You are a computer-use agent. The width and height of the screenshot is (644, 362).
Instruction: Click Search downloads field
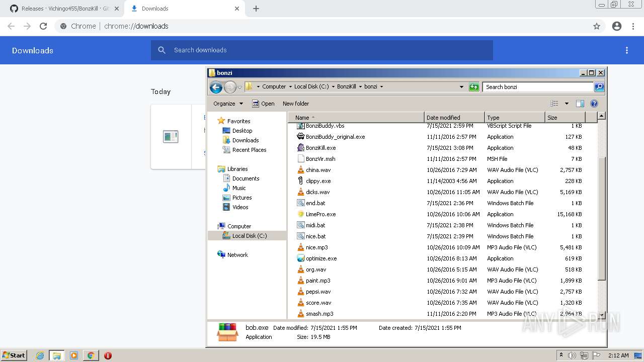[x=322, y=50]
